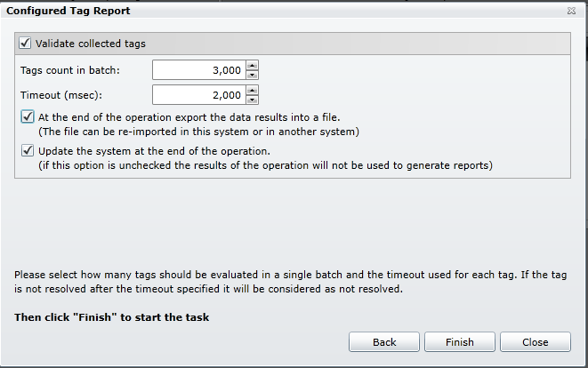588x368 pixels.
Task: Go to the previous step with Back
Action: point(383,342)
